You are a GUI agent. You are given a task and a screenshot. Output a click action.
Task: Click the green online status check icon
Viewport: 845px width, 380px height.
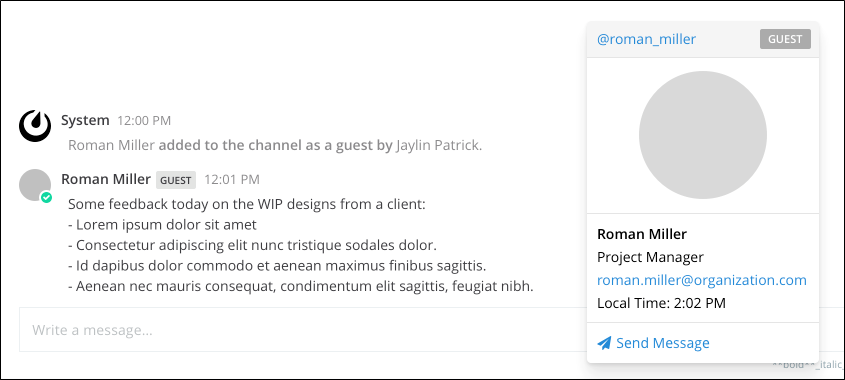point(46,197)
